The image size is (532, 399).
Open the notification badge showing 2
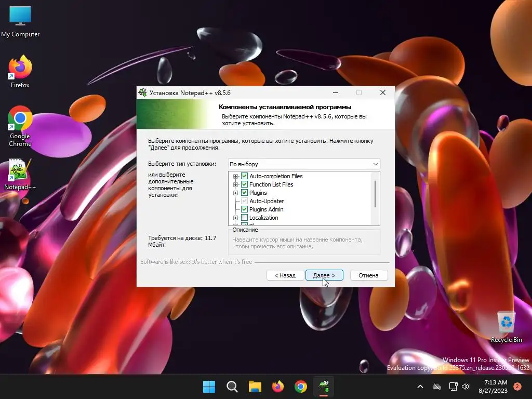[517, 387]
